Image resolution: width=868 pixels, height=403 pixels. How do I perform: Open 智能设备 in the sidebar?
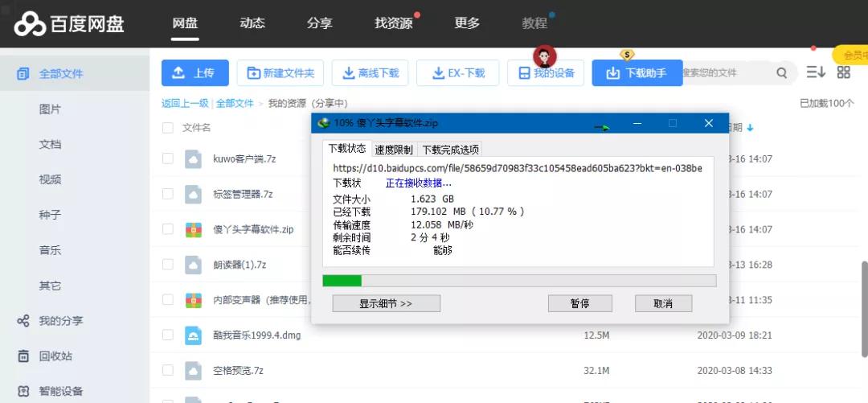pyautogui.click(x=61, y=391)
